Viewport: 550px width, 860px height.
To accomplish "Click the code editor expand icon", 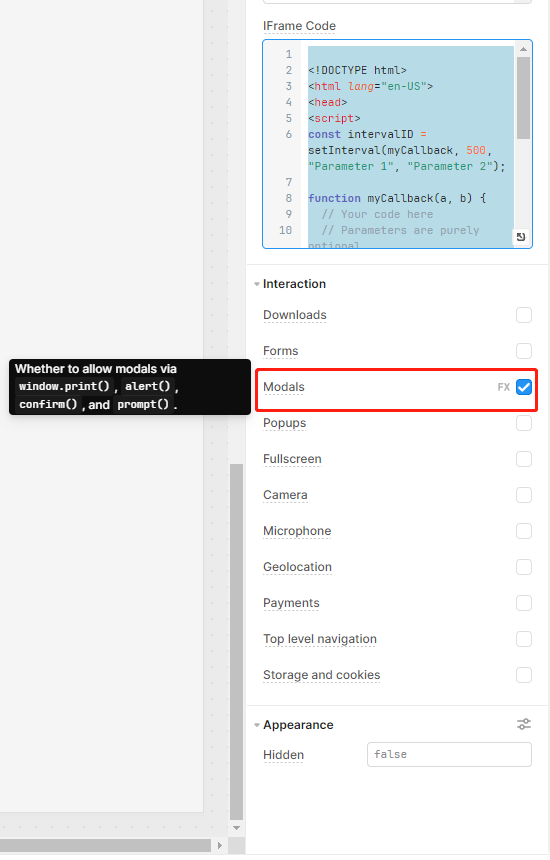I will pyautogui.click(x=521, y=237).
